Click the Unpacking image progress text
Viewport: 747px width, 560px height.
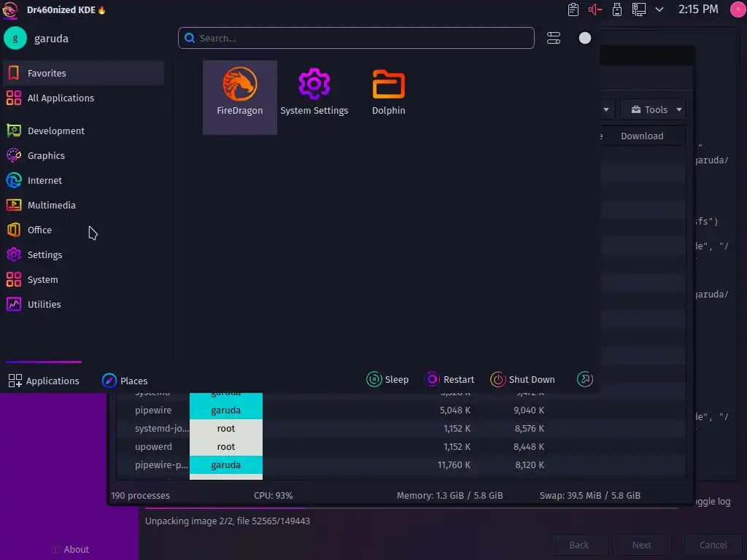pyautogui.click(x=228, y=521)
